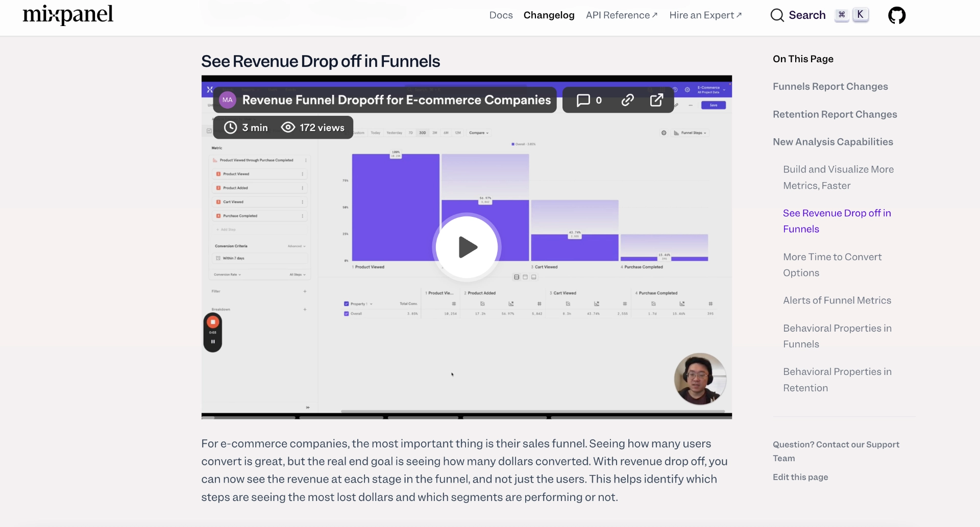This screenshot has width=980, height=527.
Task: Pause the Loom recording using the pause icon
Action: pos(213,341)
